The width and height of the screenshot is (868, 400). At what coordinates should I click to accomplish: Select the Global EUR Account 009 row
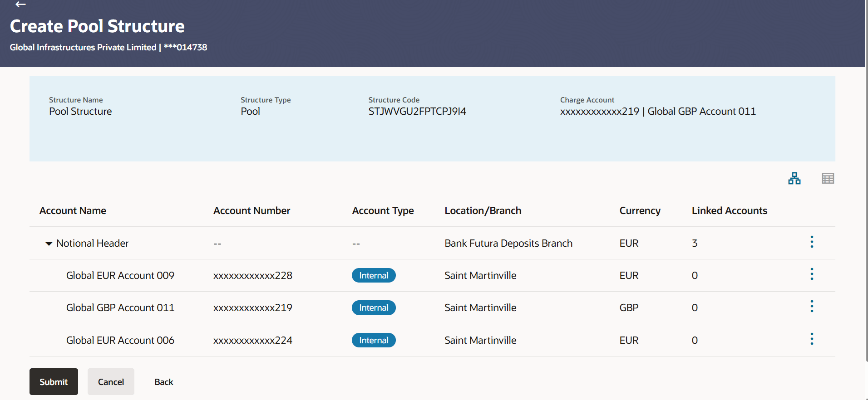pyautogui.click(x=120, y=276)
